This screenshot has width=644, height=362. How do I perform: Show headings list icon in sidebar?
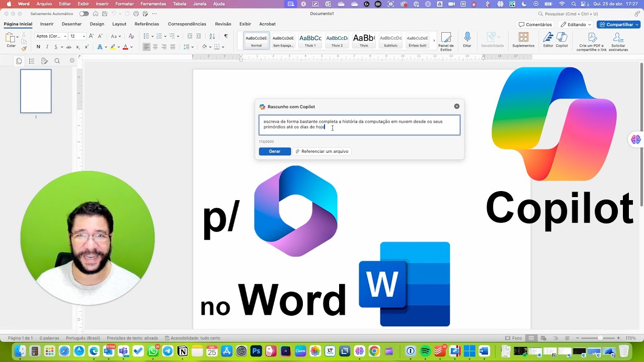click(31, 61)
